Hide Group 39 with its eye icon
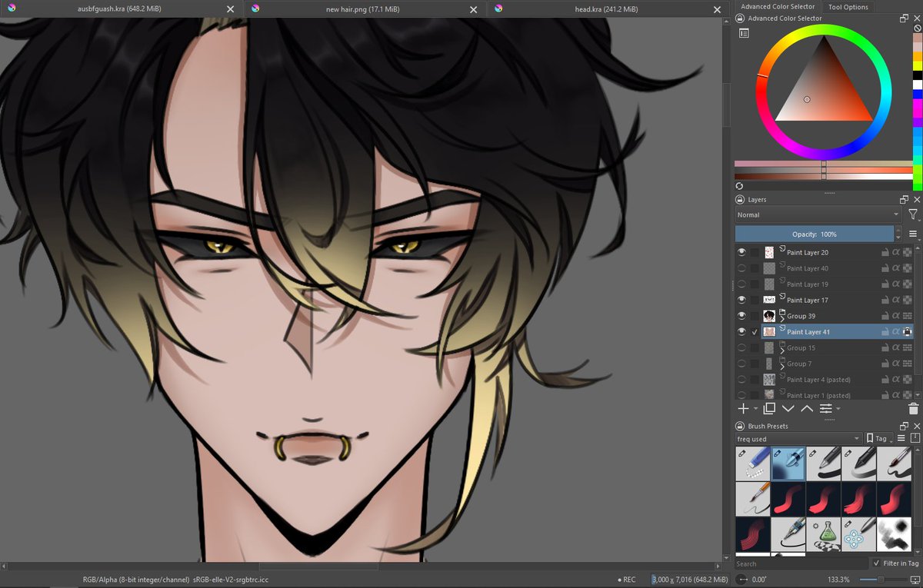 tap(741, 316)
